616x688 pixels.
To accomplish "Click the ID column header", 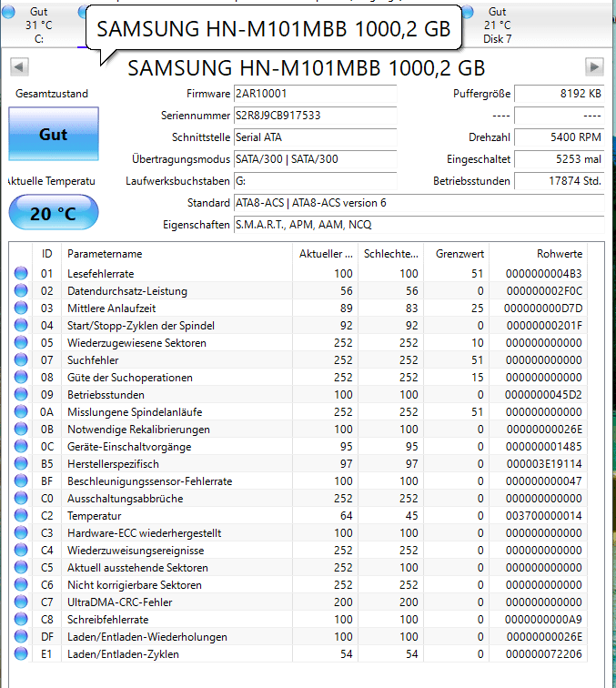I will [x=47, y=254].
